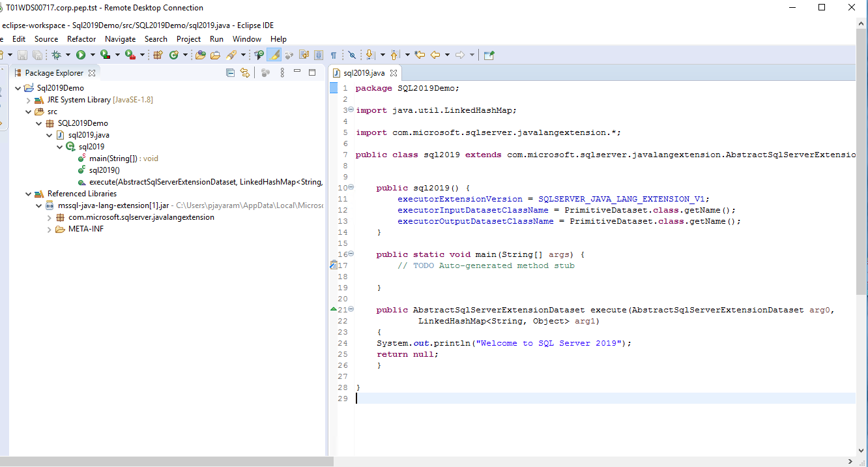Close the sql2019.java editor tab
868x467 pixels.
(394, 73)
